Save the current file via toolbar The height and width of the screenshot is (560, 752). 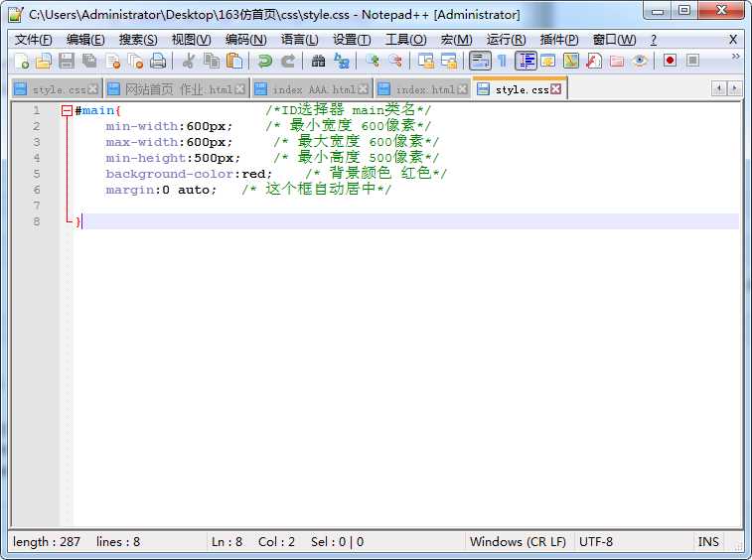tap(67, 61)
